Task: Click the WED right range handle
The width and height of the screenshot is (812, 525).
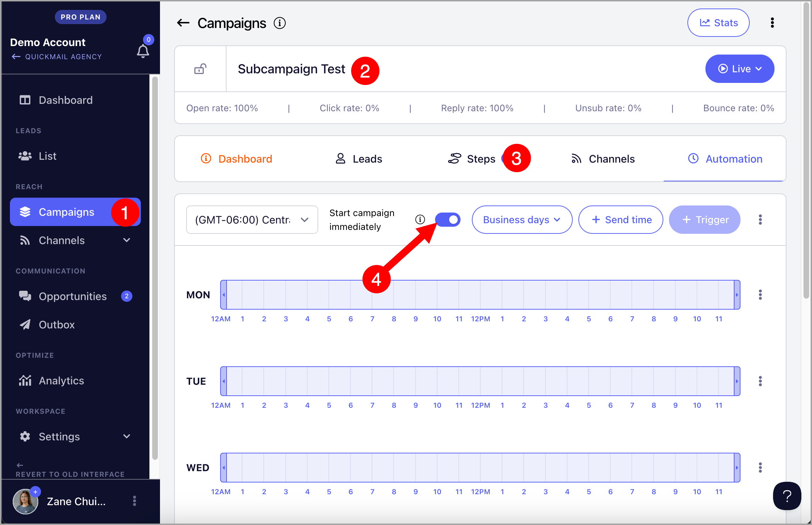Action: pos(737,468)
